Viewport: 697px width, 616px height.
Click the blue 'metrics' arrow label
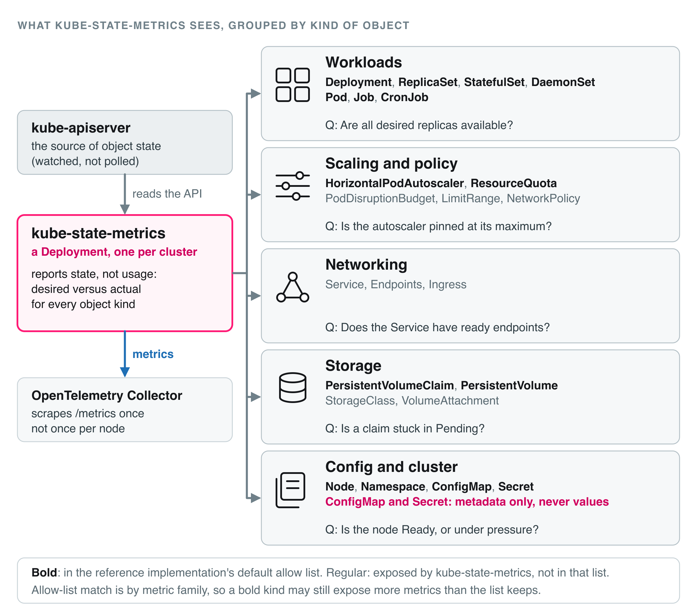[x=153, y=354]
